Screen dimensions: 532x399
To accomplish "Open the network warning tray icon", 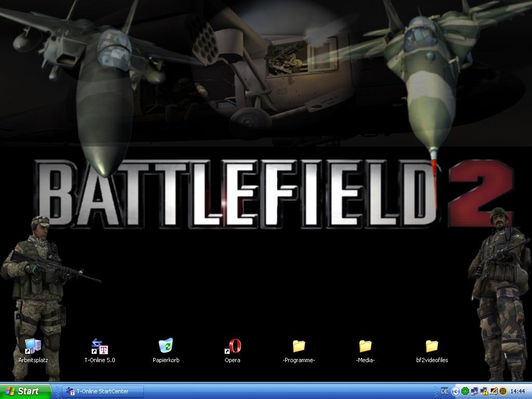I will click(484, 392).
